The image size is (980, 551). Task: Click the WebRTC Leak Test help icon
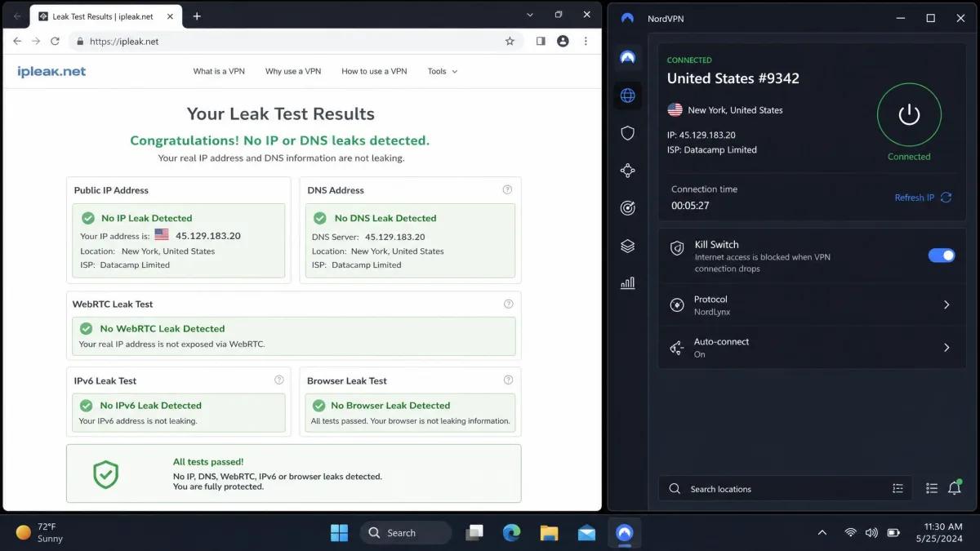coord(508,304)
